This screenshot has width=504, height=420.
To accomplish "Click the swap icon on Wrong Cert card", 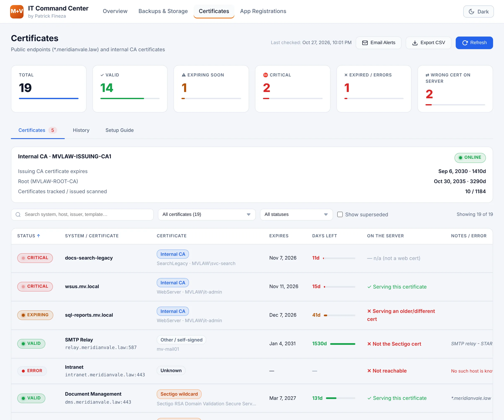I will [x=427, y=75].
